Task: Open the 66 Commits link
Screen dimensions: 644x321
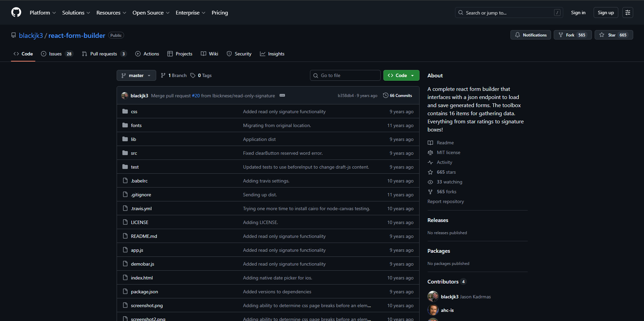Action: 398,96
